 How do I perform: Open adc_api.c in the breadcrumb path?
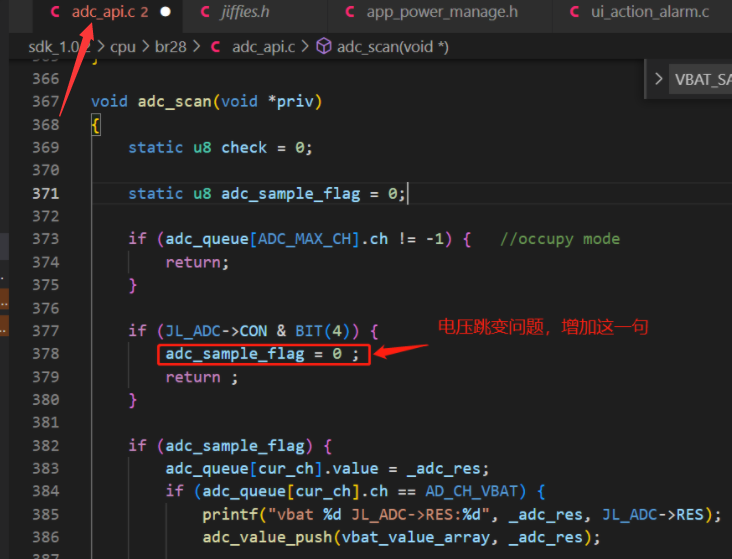pyautogui.click(x=263, y=47)
